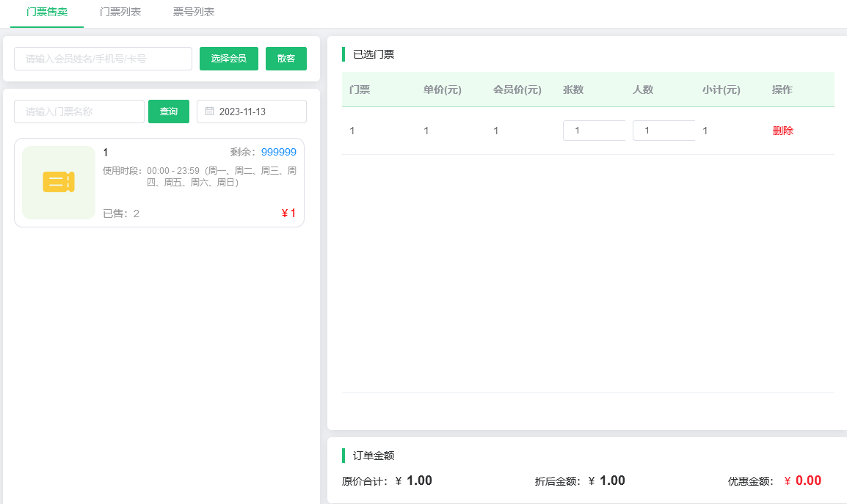847x504 pixels.
Task: Open the calendar date picker icon
Action: click(211, 112)
